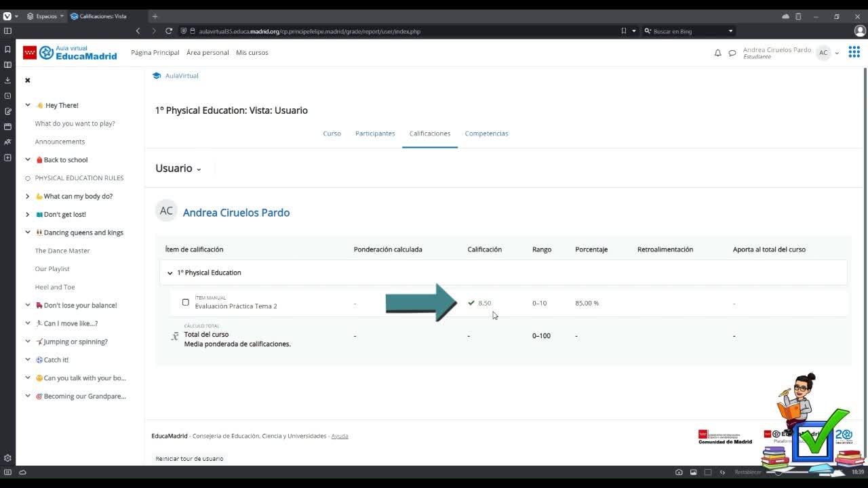
Task: Open the notifications bell
Action: 717,53
